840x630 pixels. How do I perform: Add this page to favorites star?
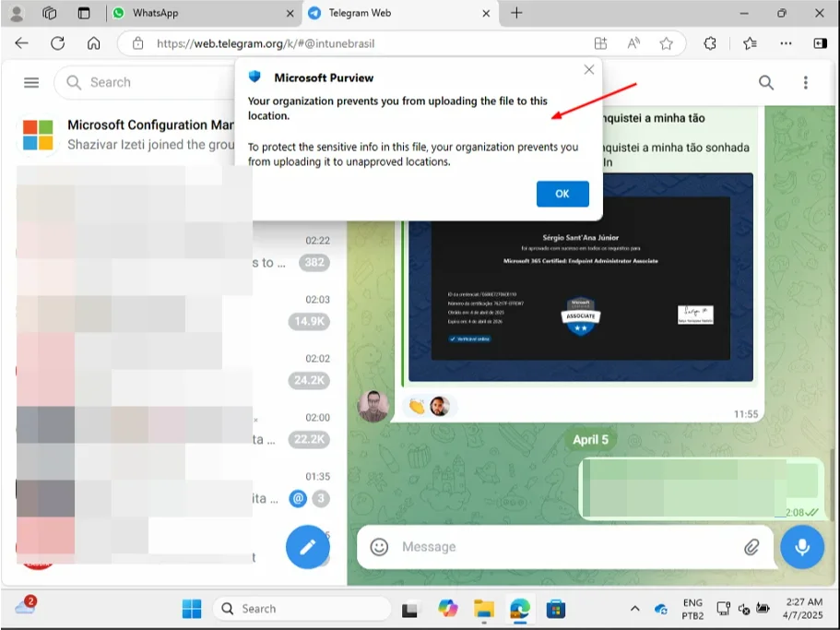(x=666, y=43)
